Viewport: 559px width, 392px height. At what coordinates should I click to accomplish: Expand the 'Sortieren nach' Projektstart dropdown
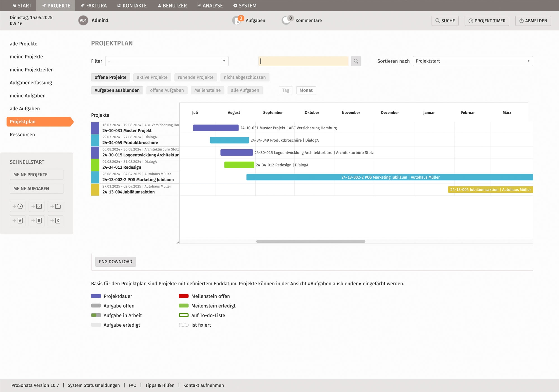coord(472,61)
